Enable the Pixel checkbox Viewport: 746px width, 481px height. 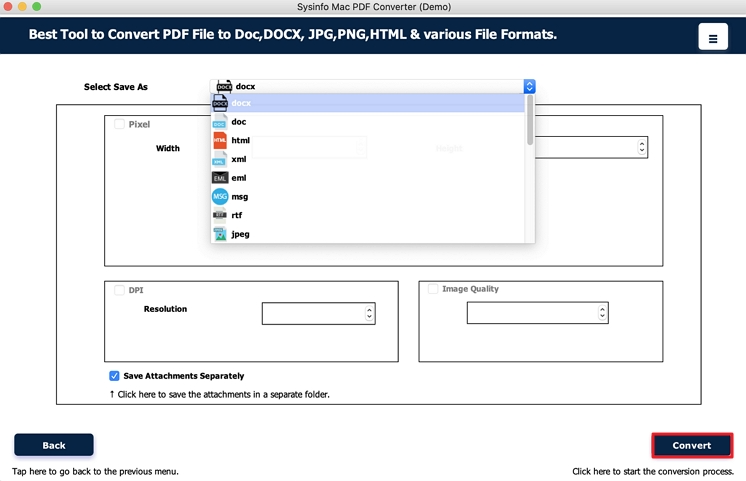(x=119, y=124)
